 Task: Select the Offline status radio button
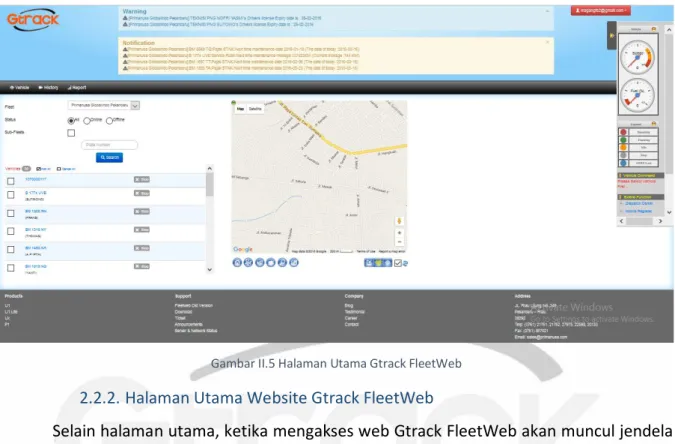point(109,121)
